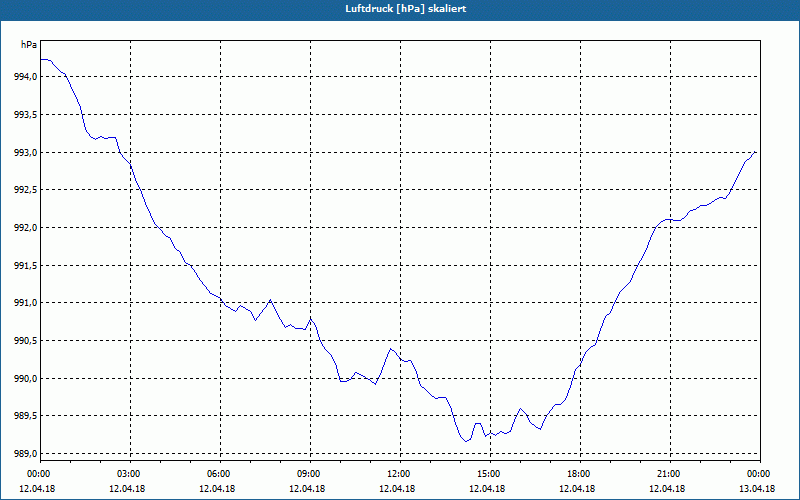
Task: Select the 991,5 pressure axis label
Action: click(x=24, y=266)
